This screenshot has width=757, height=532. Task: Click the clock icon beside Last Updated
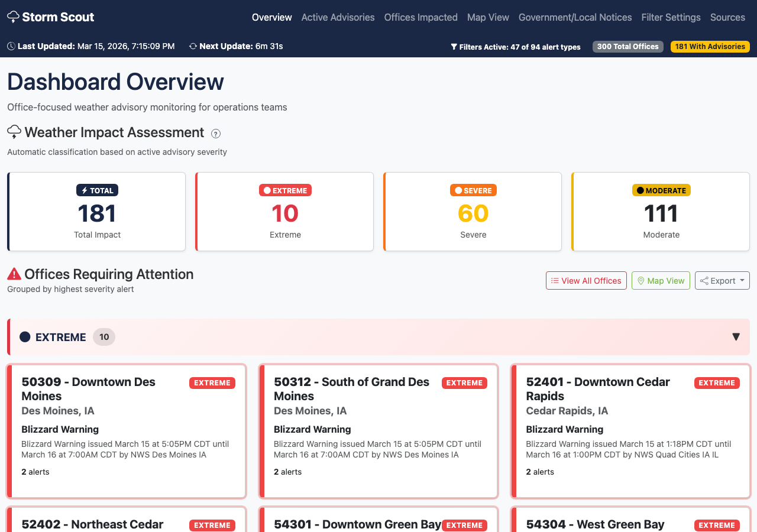10,46
